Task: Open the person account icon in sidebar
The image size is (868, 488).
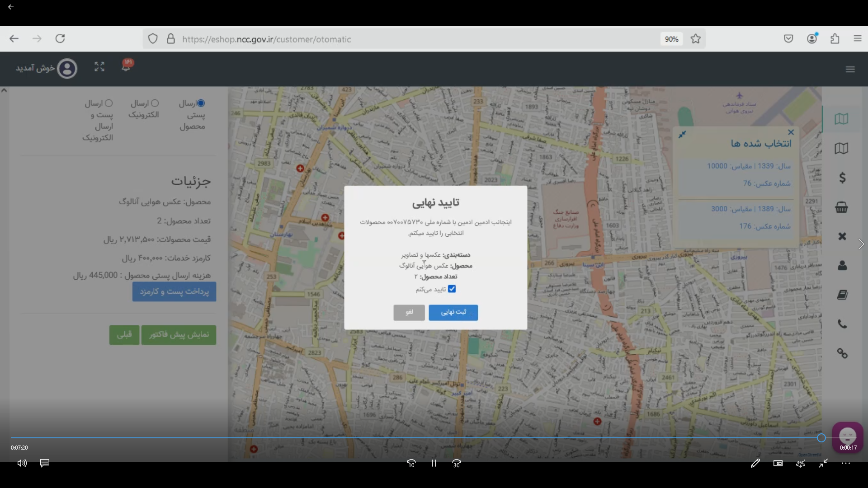Action: coord(842,265)
